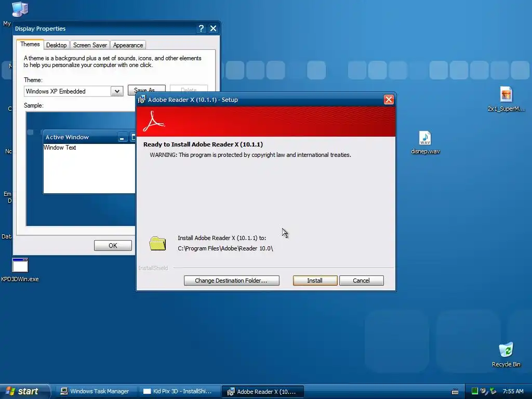Click Adobe Reader X taskbar button
This screenshot has width=532, height=399.
[262, 392]
